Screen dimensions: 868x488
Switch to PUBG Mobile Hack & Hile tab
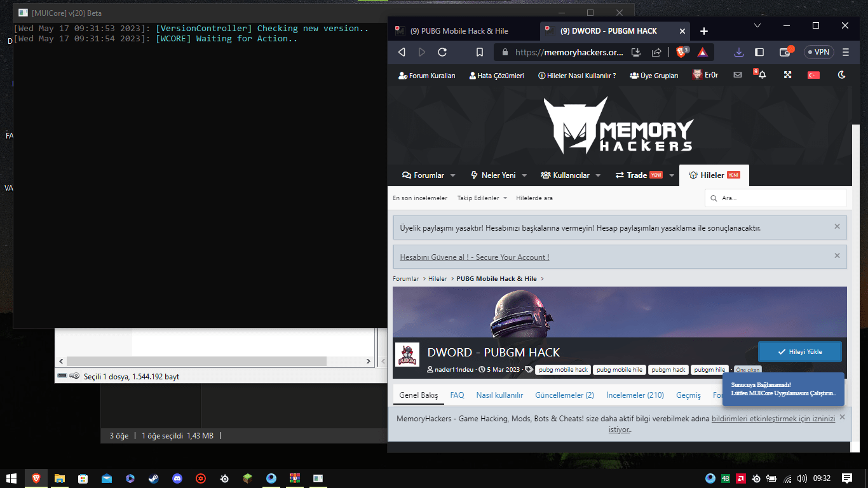click(x=464, y=31)
